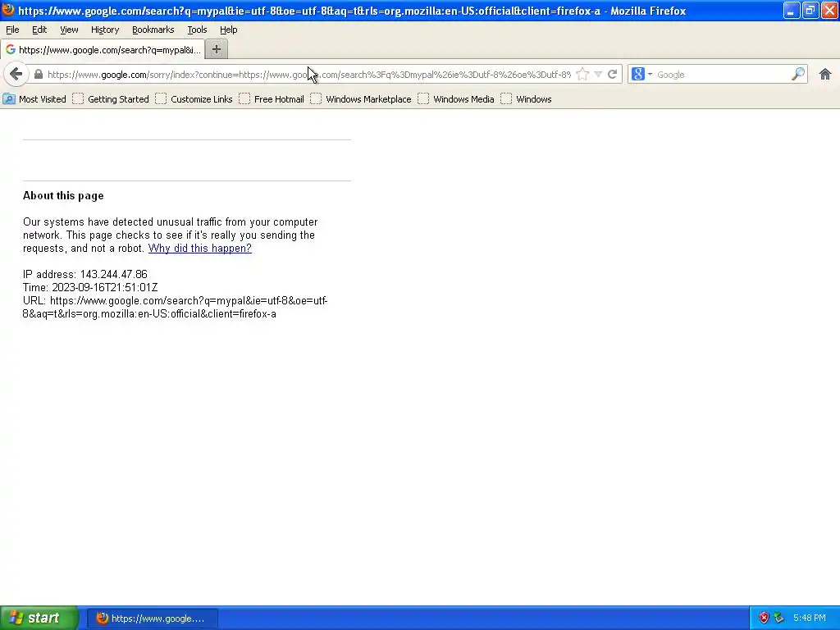Click the search magnifier icon
The width and height of the screenshot is (840, 630).
click(798, 74)
